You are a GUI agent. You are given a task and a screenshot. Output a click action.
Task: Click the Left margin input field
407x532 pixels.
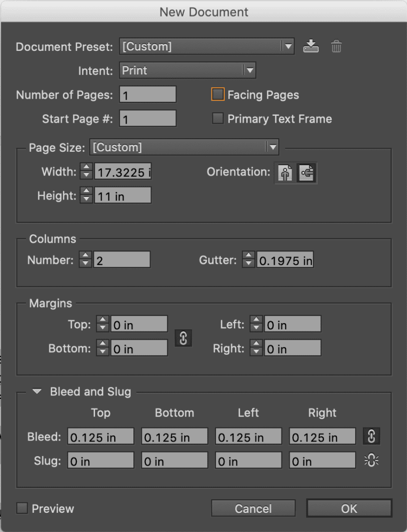click(x=292, y=324)
